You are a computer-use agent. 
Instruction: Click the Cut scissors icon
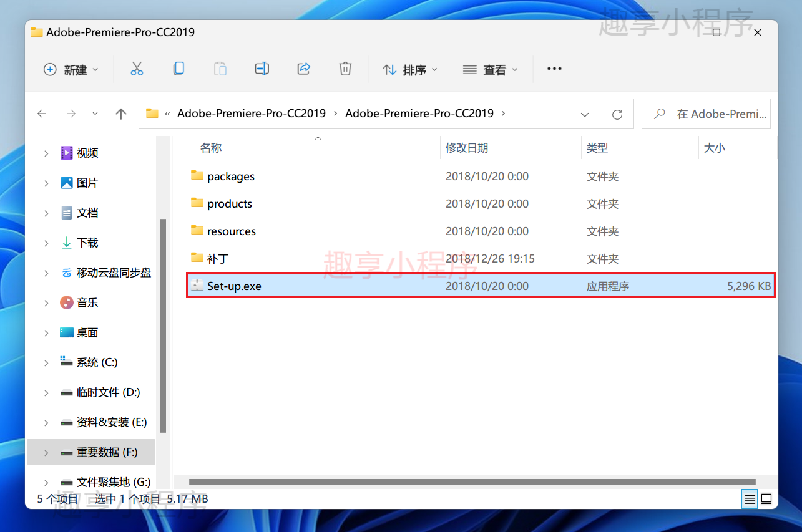tap(137, 69)
